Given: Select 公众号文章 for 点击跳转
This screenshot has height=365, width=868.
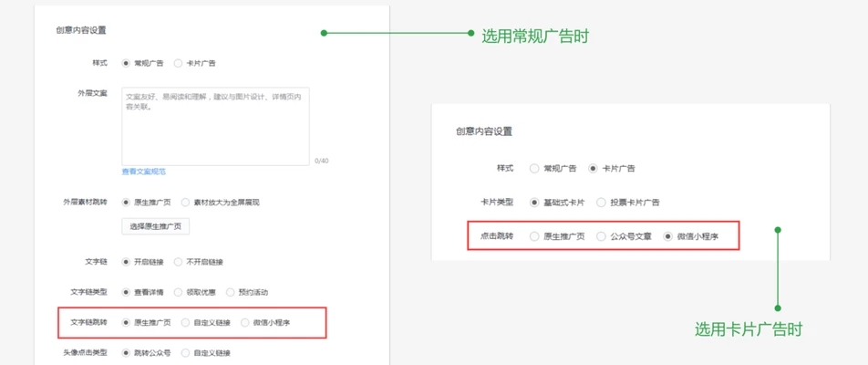Looking at the screenshot, I should click(602, 236).
